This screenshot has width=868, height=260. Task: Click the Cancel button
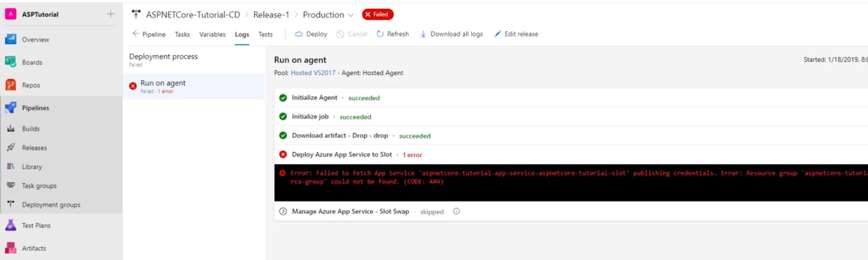(x=352, y=34)
